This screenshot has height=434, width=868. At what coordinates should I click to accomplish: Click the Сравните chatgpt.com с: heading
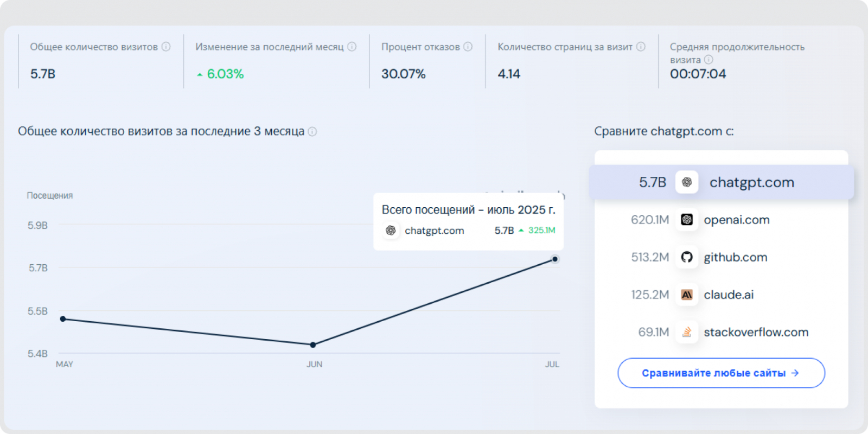coord(664,131)
